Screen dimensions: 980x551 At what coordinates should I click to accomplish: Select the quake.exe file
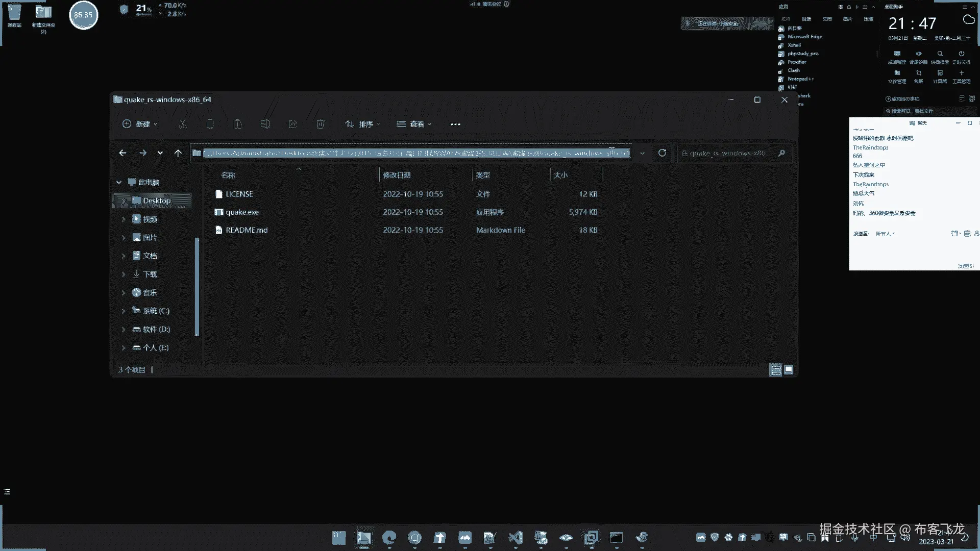pos(242,212)
